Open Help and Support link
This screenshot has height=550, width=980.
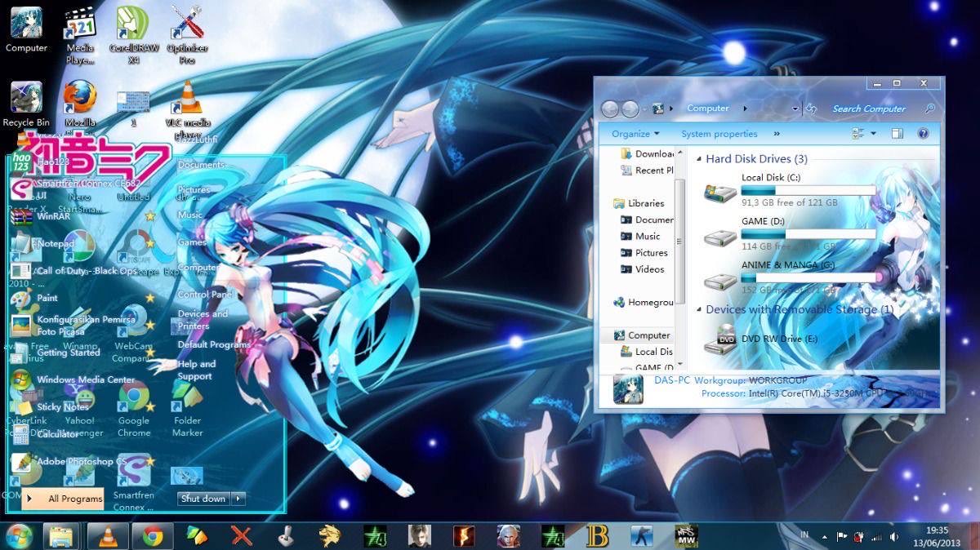pos(197,370)
